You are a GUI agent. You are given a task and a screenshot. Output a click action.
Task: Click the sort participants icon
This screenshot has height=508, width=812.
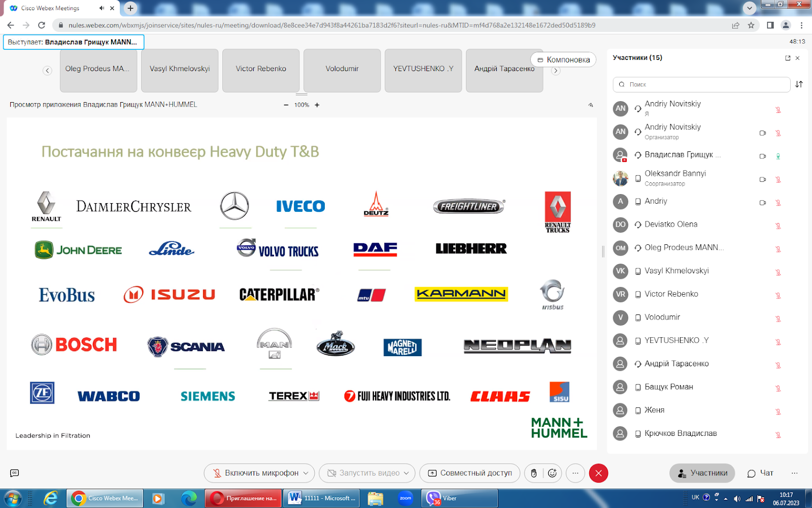(799, 84)
